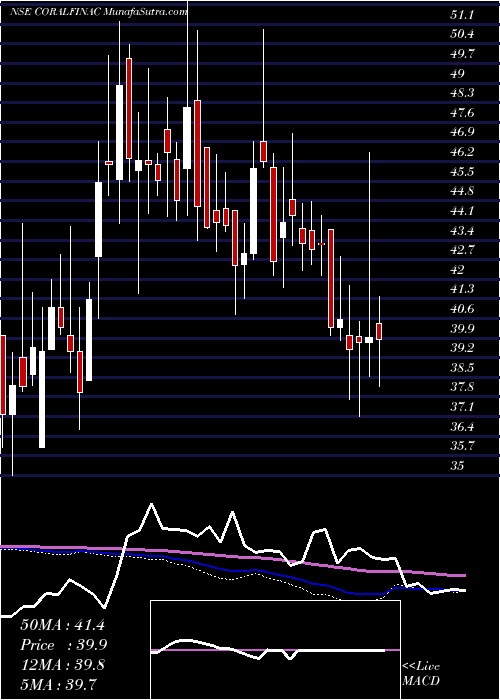This screenshot has width=500, height=700.
Task: Click the 37.1 price axis label
Action: 462,407
